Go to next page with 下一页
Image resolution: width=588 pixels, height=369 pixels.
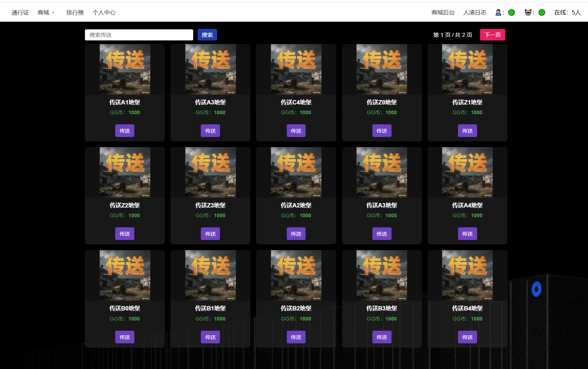(493, 35)
